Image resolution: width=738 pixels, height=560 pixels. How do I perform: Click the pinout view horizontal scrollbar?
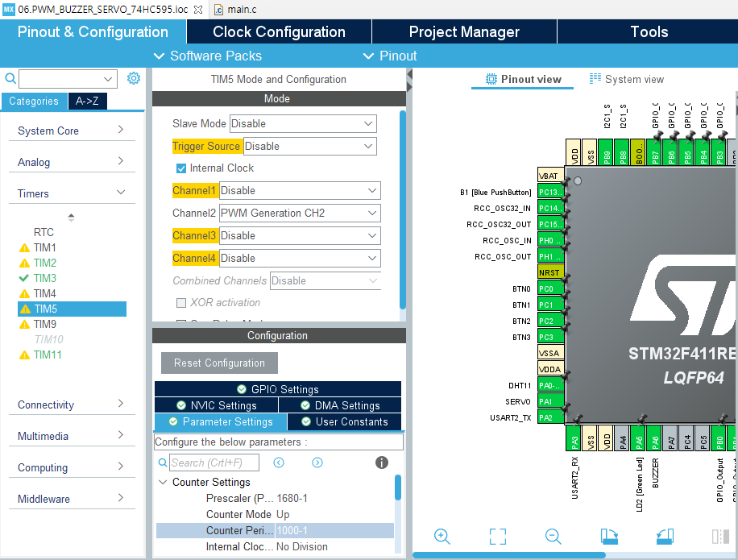(509, 555)
